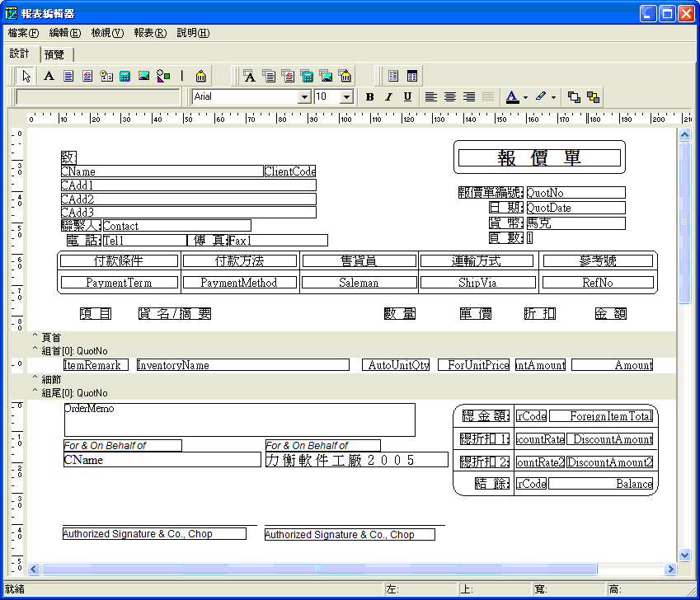Click the text edit box in the toolbar
The image size is (700, 600).
[98, 96]
